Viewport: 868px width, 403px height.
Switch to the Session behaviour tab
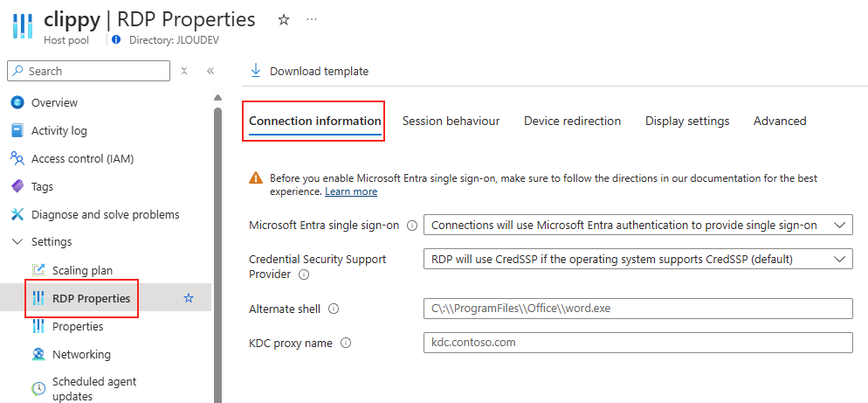pos(451,121)
